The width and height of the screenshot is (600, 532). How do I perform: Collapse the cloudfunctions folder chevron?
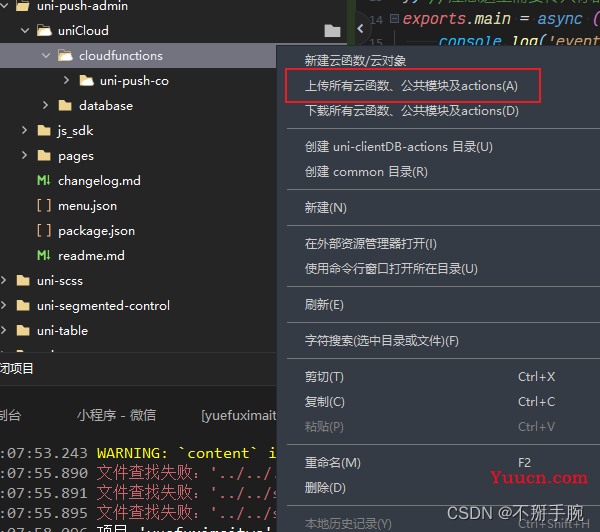pos(46,56)
